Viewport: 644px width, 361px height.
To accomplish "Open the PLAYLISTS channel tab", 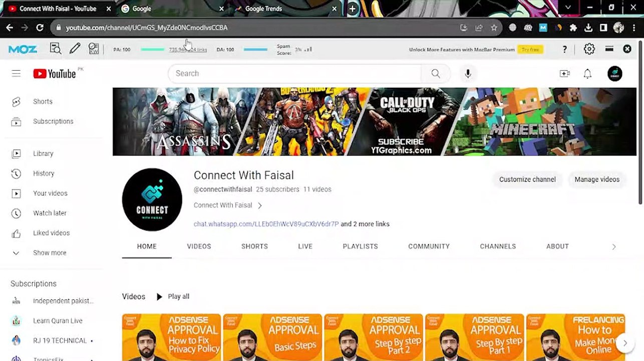I will pyautogui.click(x=360, y=246).
